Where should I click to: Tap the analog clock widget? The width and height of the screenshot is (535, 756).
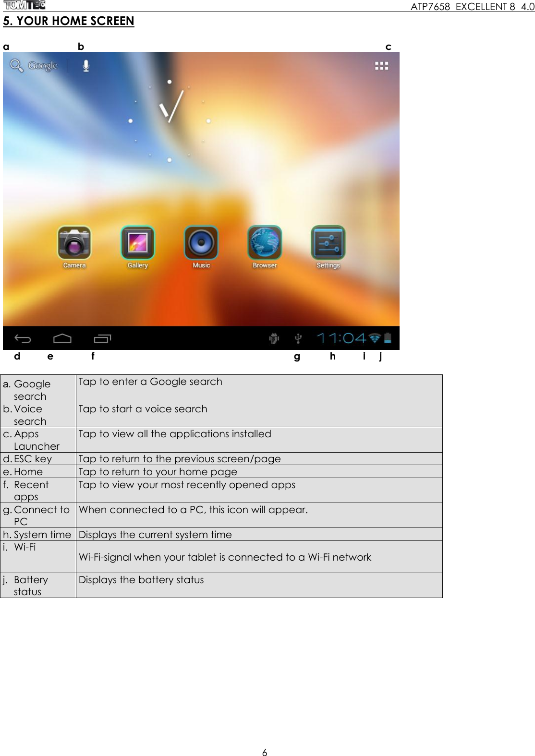[169, 120]
